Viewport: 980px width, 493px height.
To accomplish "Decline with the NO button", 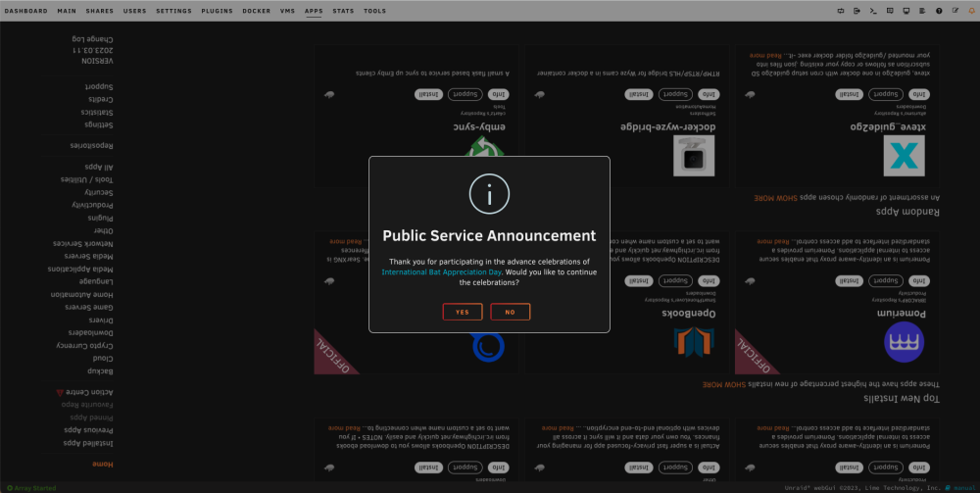I will point(510,312).
